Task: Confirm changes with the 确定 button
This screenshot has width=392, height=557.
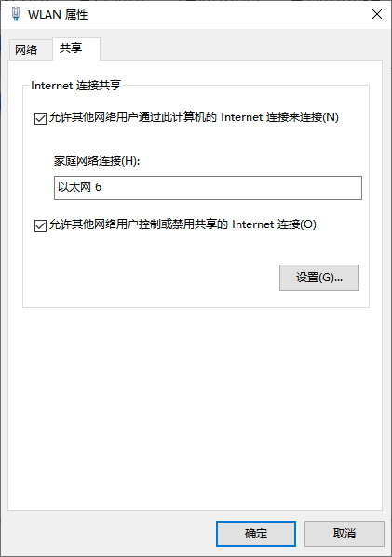Action: tap(256, 534)
